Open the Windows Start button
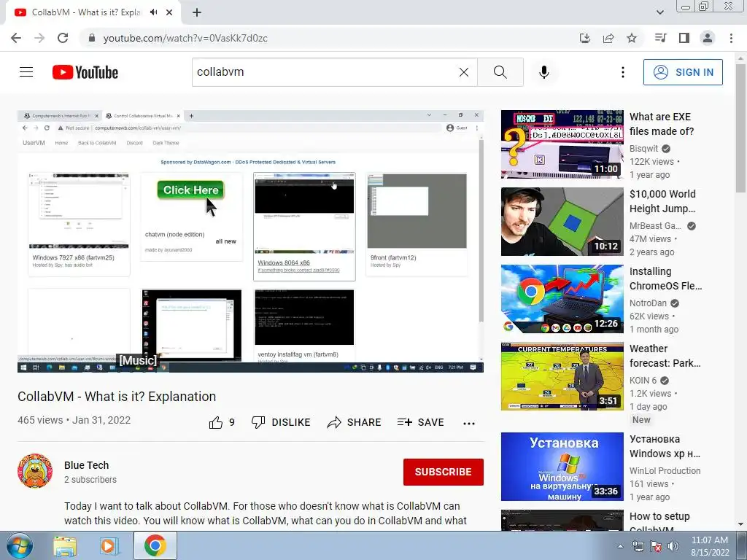The height and width of the screenshot is (560, 747). click(20, 545)
